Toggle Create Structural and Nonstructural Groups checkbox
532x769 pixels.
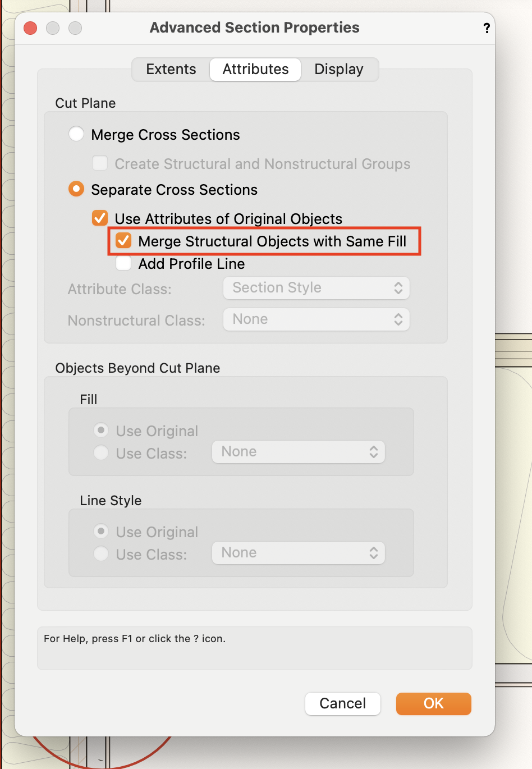(100, 163)
